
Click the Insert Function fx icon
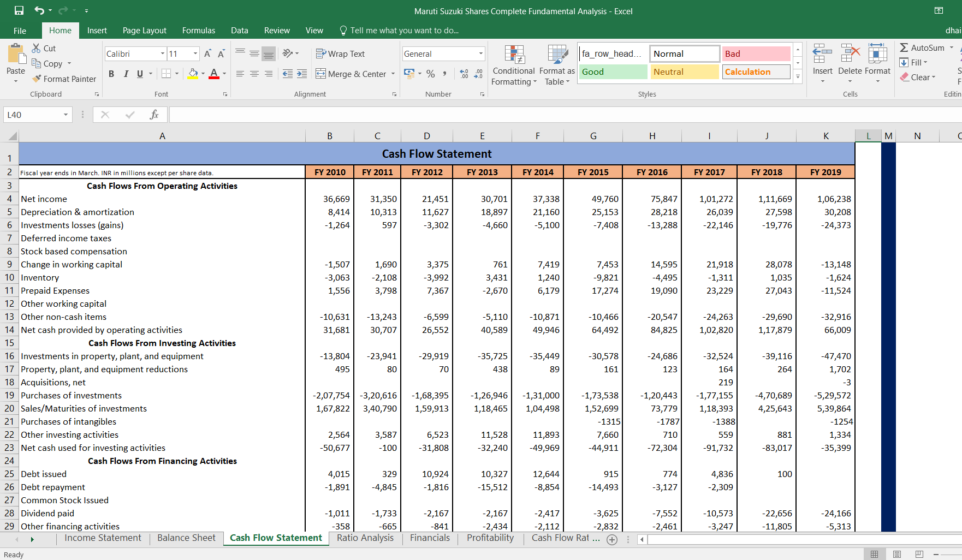[x=154, y=115]
